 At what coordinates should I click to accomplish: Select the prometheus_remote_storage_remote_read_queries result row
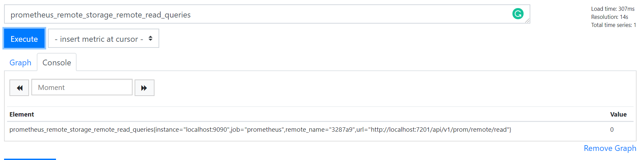tap(320, 130)
